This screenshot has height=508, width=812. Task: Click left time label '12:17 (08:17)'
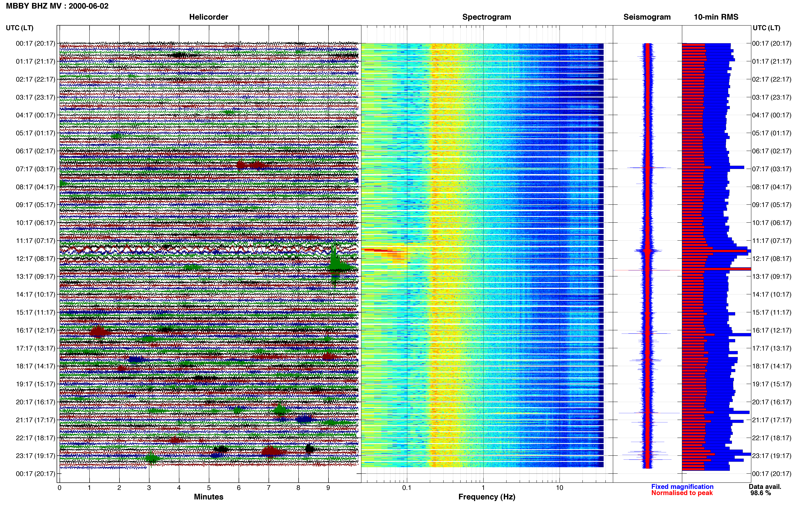pyautogui.click(x=36, y=259)
